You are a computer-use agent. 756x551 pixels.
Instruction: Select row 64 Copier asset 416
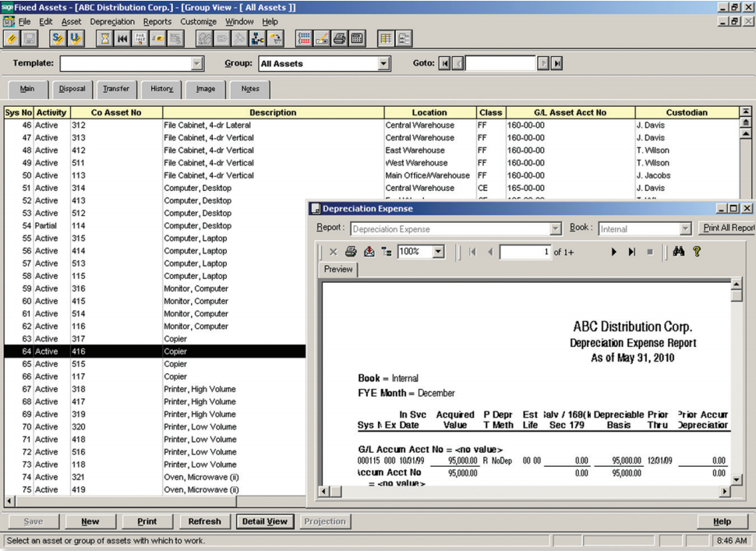click(155, 351)
